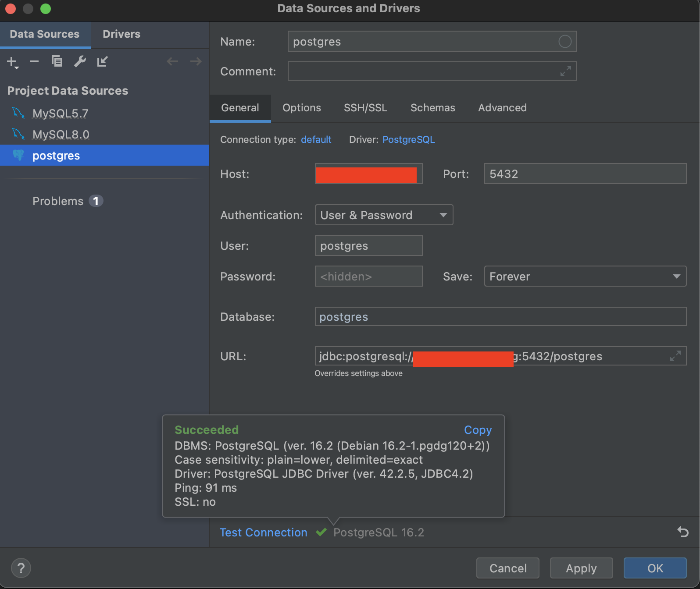Viewport: 700px width, 589px height.
Task: Open the Problems list
Action: point(58,201)
